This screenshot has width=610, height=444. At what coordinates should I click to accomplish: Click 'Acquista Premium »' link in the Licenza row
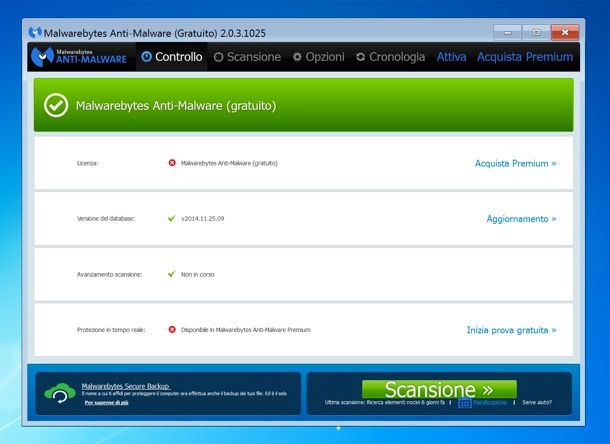click(515, 163)
